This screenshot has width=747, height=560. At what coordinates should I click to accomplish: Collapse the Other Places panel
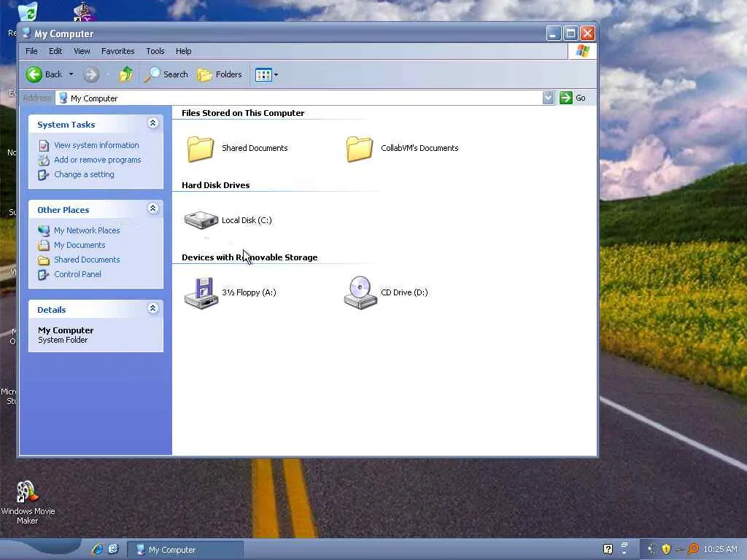pyautogui.click(x=152, y=209)
